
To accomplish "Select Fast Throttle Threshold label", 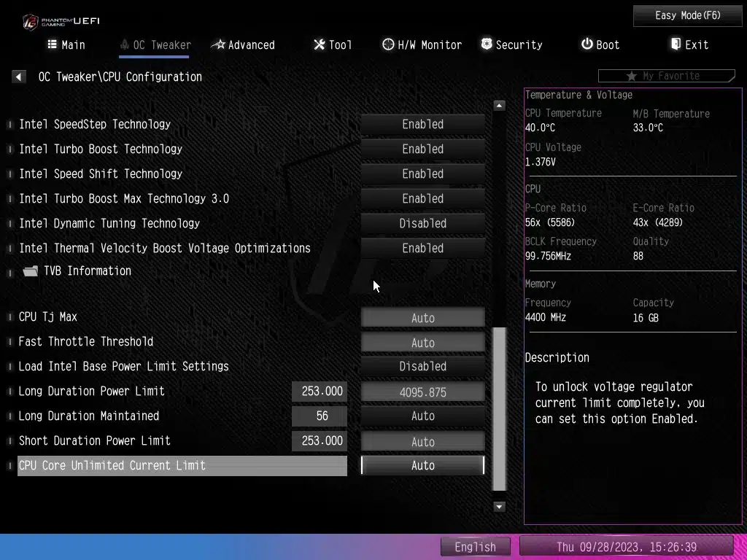I will pos(86,341).
